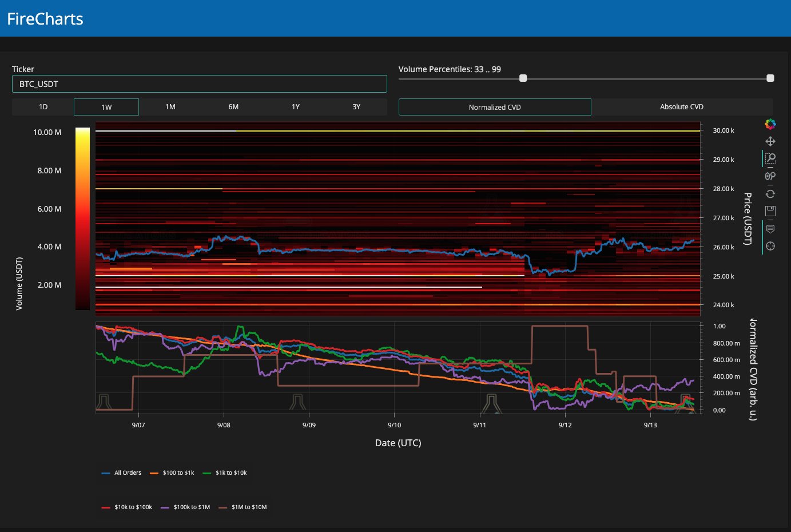Select the 6M time range
The image size is (791, 532).
tap(233, 107)
